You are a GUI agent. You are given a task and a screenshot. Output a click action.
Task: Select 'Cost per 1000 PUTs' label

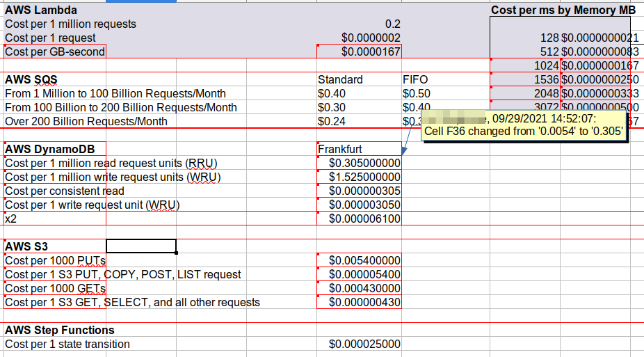[x=55, y=260]
